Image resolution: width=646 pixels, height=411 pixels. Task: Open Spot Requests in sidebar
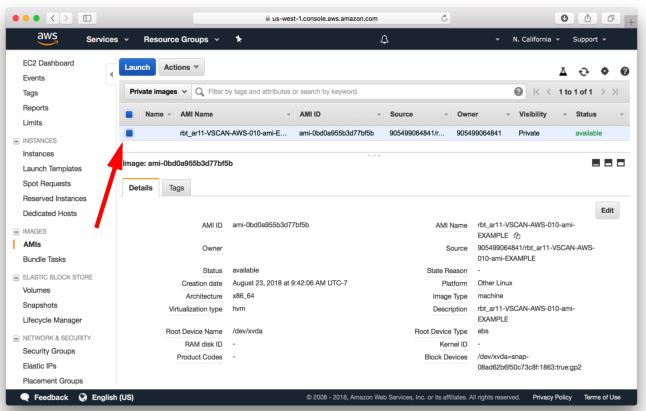pyautogui.click(x=47, y=183)
